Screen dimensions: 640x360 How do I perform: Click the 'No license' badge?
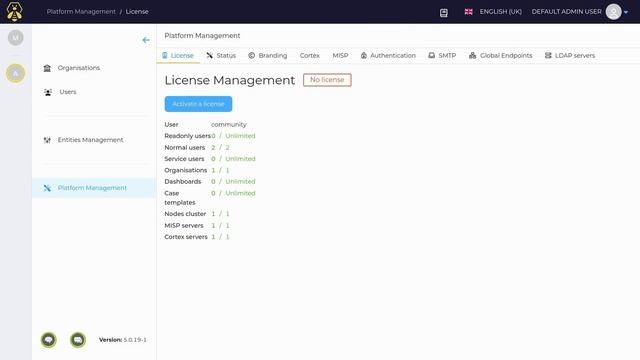(327, 80)
